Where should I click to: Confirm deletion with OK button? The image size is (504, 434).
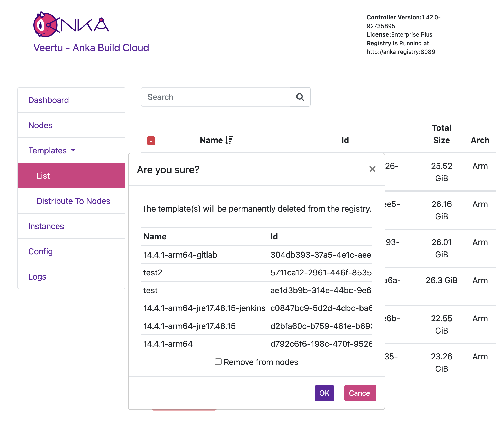click(324, 393)
